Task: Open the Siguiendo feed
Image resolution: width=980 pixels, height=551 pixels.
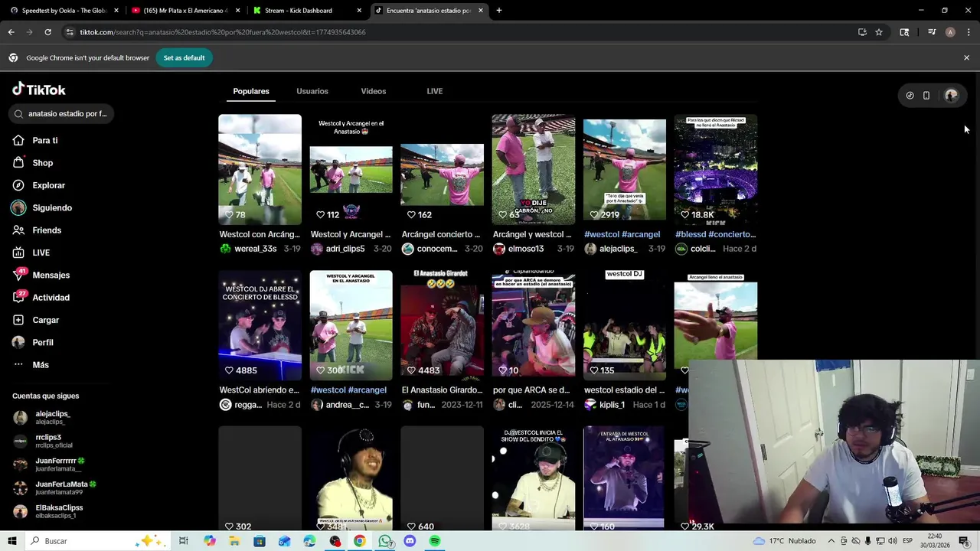Action: [x=42, y=207]
